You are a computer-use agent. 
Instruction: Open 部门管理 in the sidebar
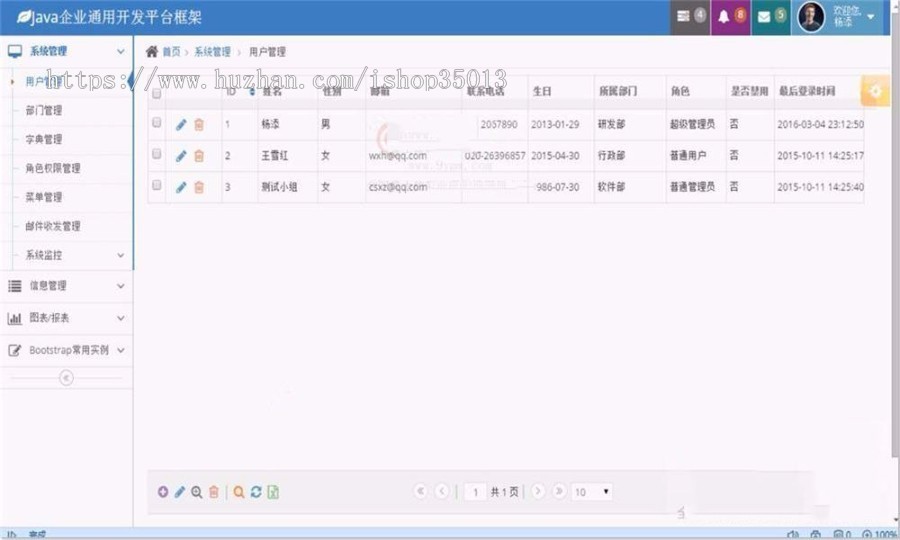coord(44,111)
